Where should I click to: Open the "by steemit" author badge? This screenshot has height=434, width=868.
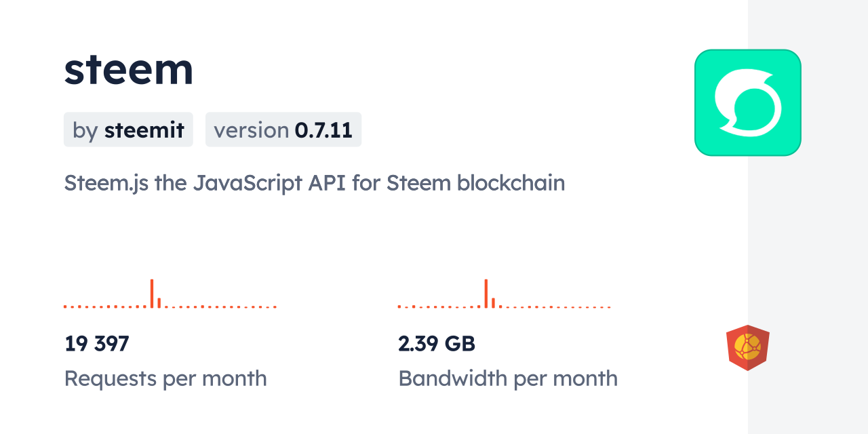click(x=128, y=130)
